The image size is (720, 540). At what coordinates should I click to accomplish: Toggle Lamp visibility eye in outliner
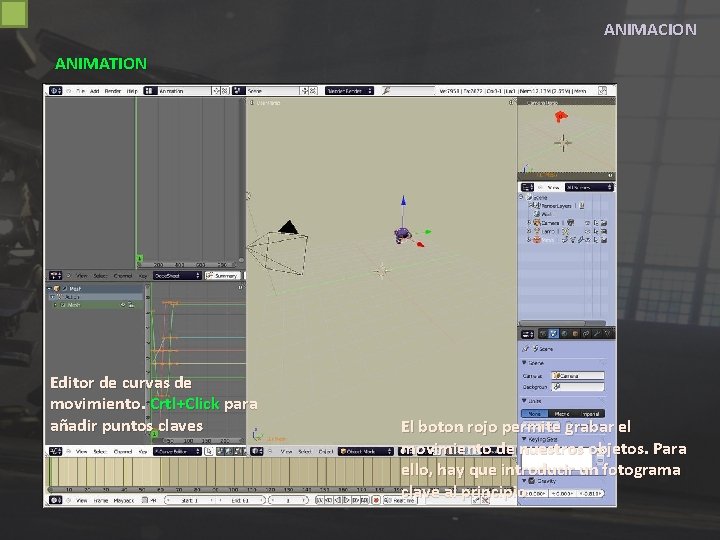[587, 231]
